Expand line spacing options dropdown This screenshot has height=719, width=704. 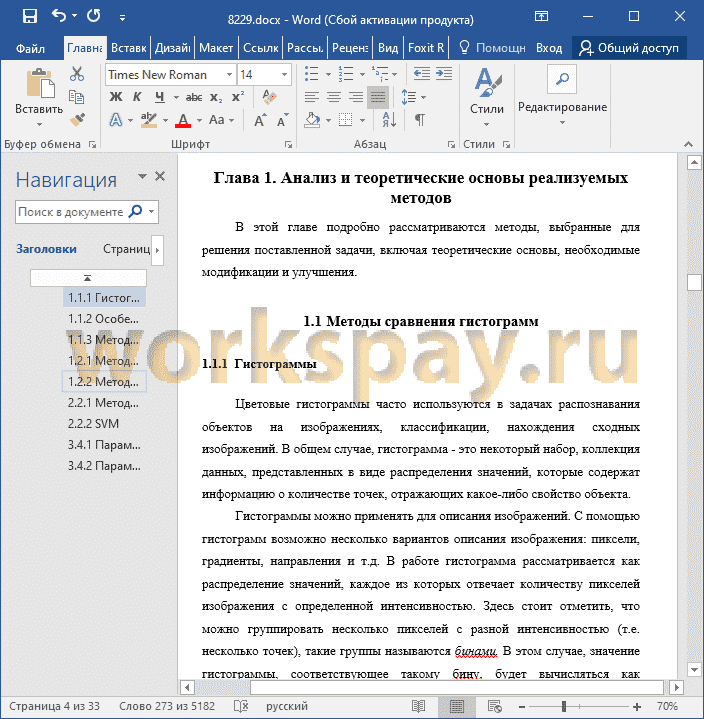[x=423, y=97]
